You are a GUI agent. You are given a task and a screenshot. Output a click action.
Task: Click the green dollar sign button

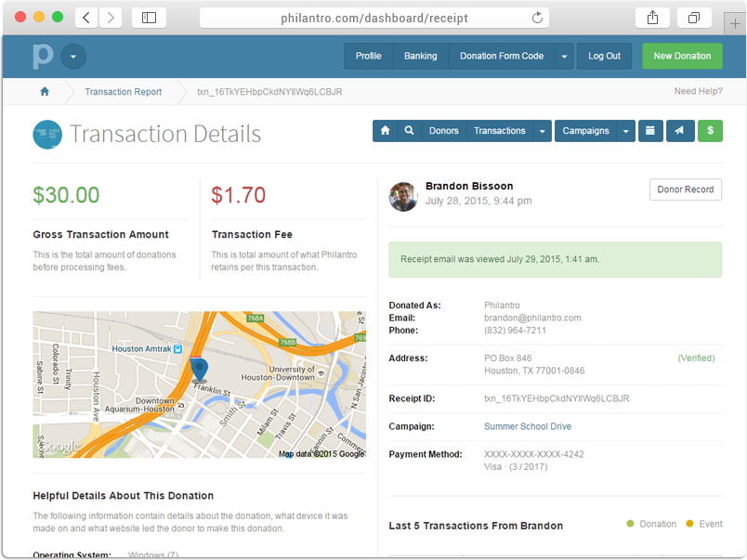[x=710, y=130]
